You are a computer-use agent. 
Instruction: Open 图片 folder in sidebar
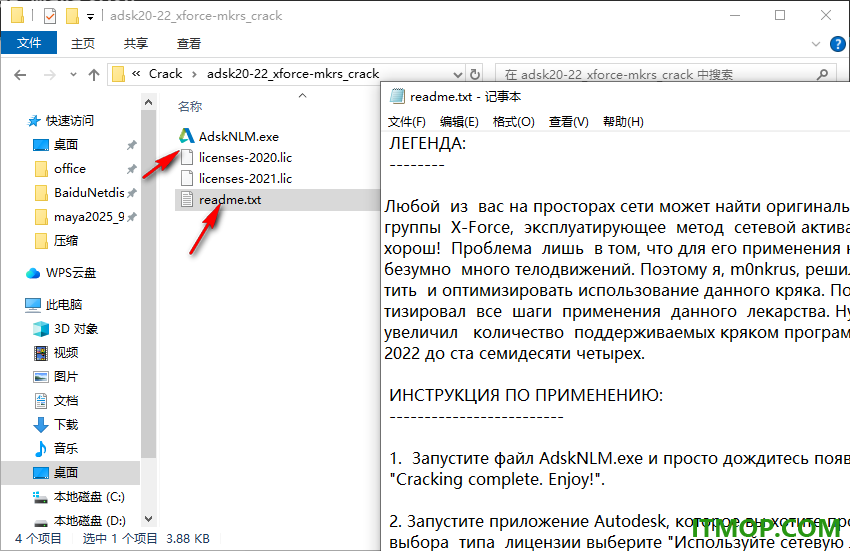click(x=66, y=377)
